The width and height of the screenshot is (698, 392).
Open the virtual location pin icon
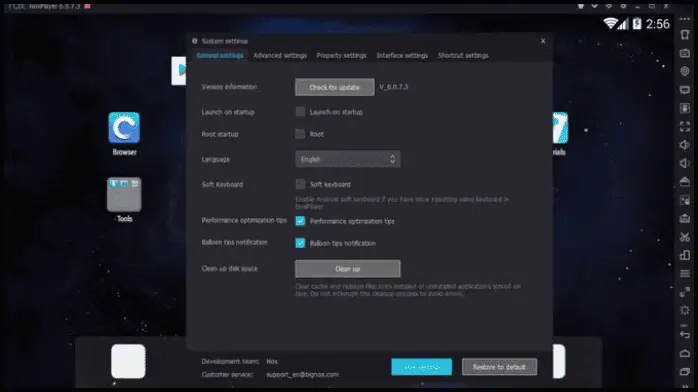coord(685,71)
